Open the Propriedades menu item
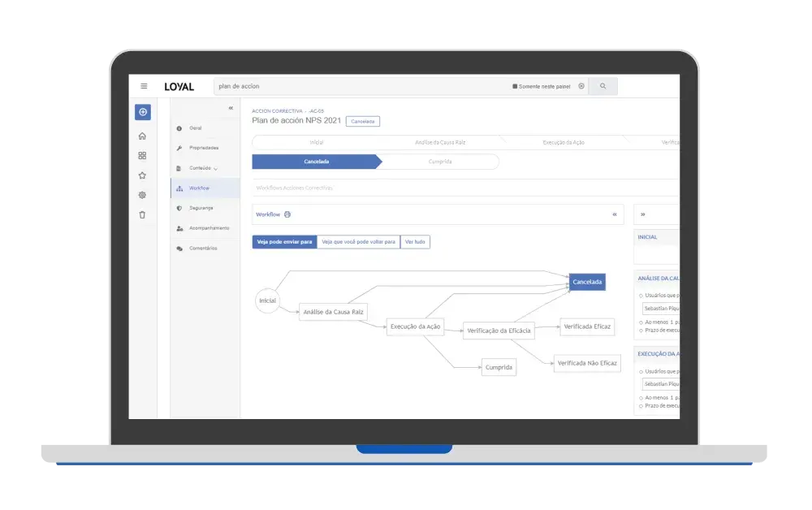This screenshot has height=510, width=812. coord(203,148)
